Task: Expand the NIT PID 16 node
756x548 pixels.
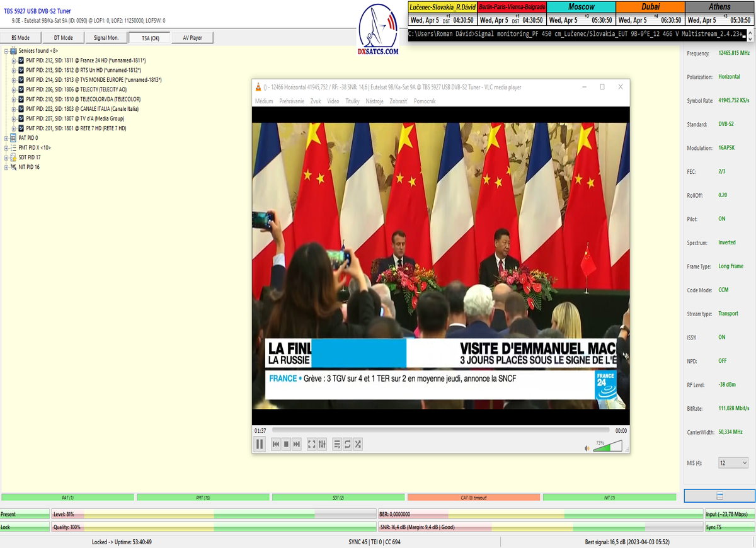Action: [6, 167]
